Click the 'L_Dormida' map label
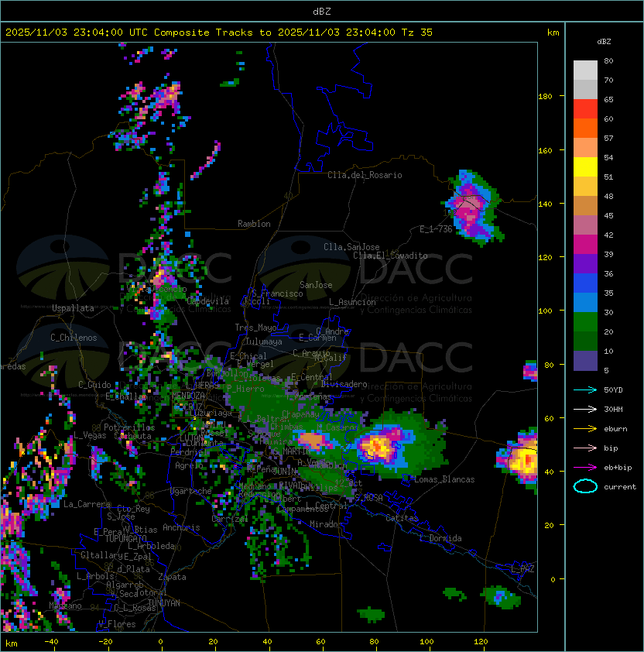Screen dimensions: 644x652 pyautogui.click(x=440, y=538)
